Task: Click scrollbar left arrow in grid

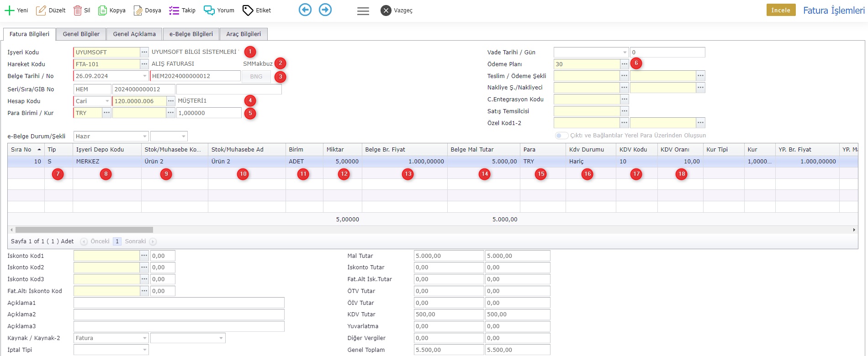Action: coord(11,230)
